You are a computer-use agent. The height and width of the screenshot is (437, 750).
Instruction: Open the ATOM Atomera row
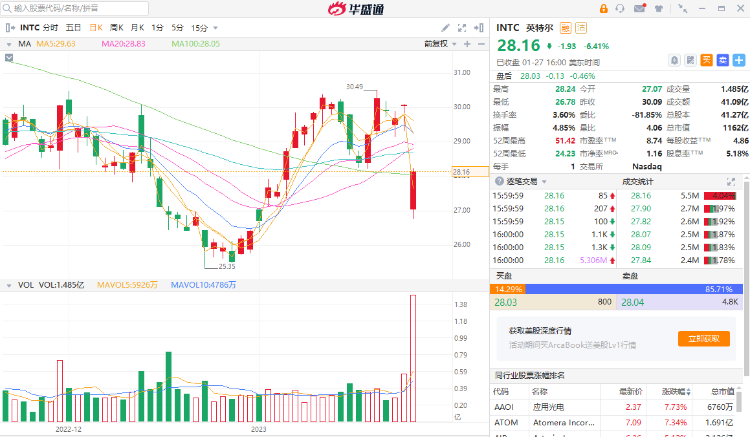coord(614,423)
